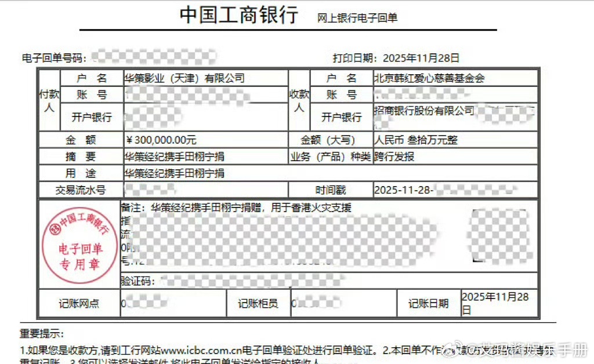Click the 验证码 label
This screenshot has height=364, width=594.
pyautogui.click(x=137, y=281)
